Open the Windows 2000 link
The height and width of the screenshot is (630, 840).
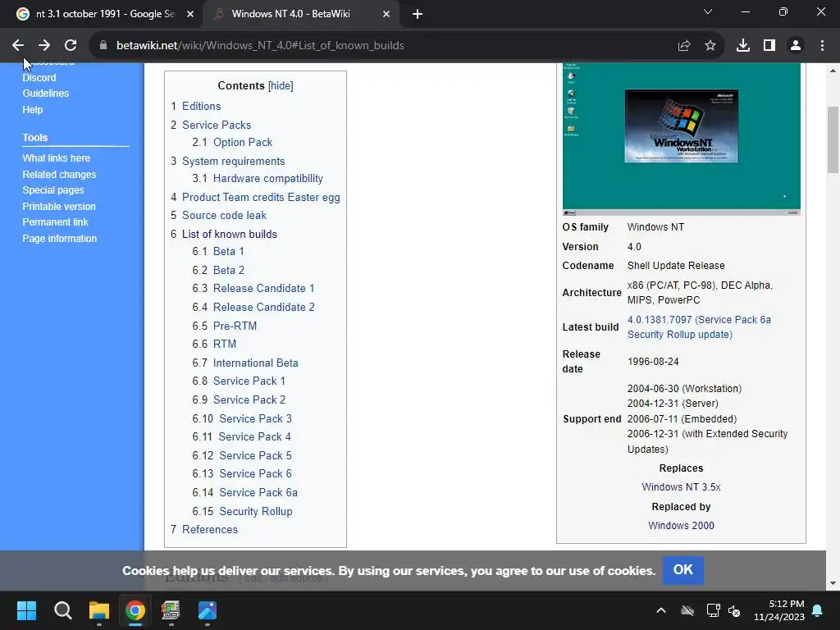(681, 526)
